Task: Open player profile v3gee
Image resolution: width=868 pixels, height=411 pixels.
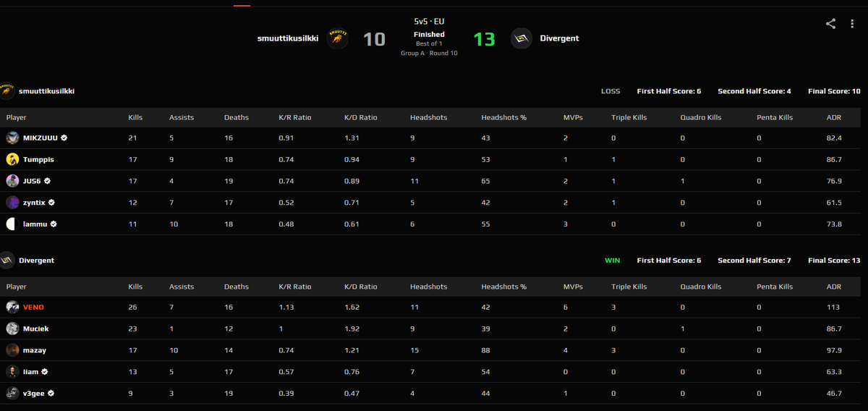Action: click(34, 394)
